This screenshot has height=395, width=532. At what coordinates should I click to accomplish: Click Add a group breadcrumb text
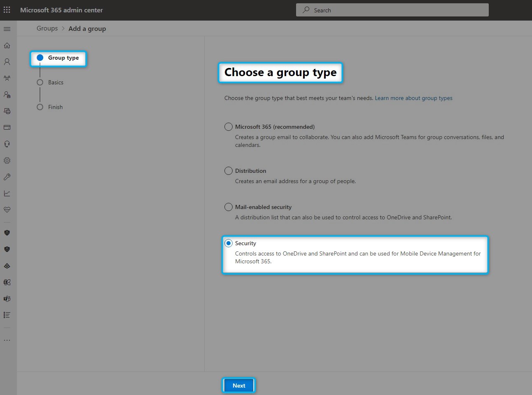pyautogui.click(x=87, y=28)
